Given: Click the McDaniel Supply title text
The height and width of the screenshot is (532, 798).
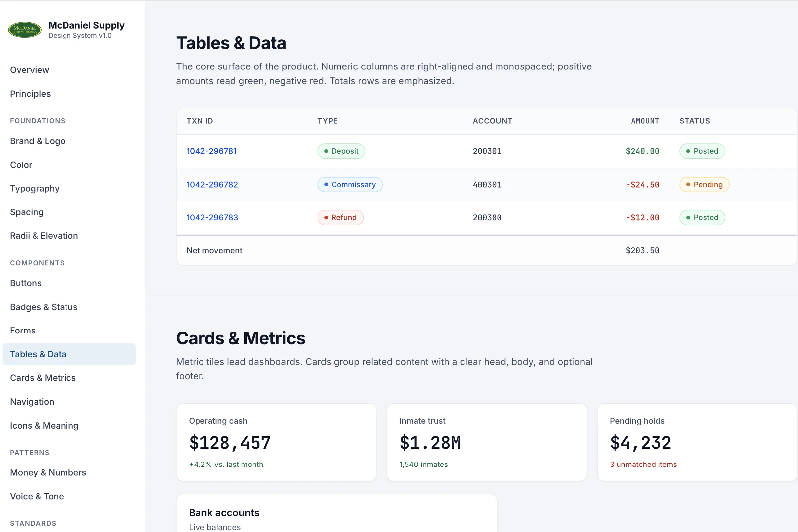Looking at the screenshot, I should coord(86,25).
